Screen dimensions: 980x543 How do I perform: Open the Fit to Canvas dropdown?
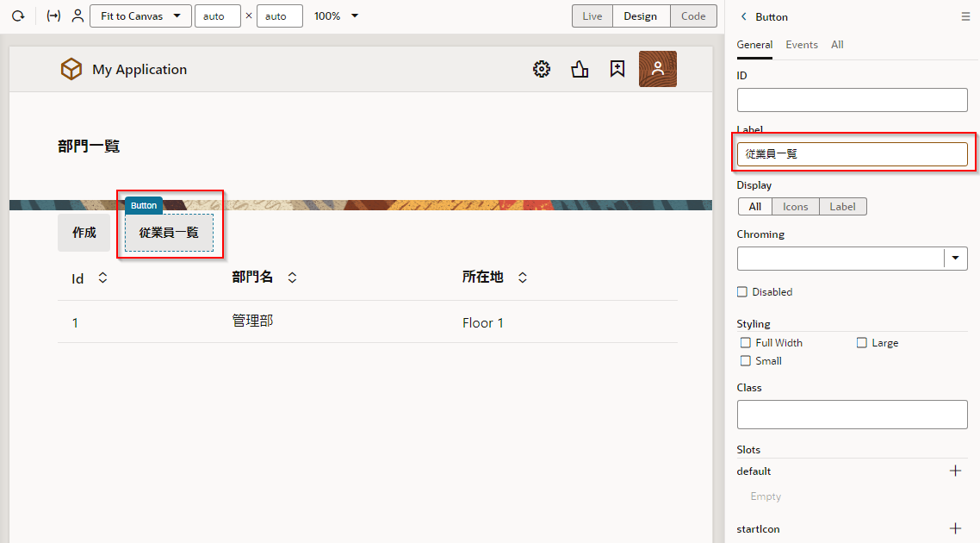(x=140, y=16)
